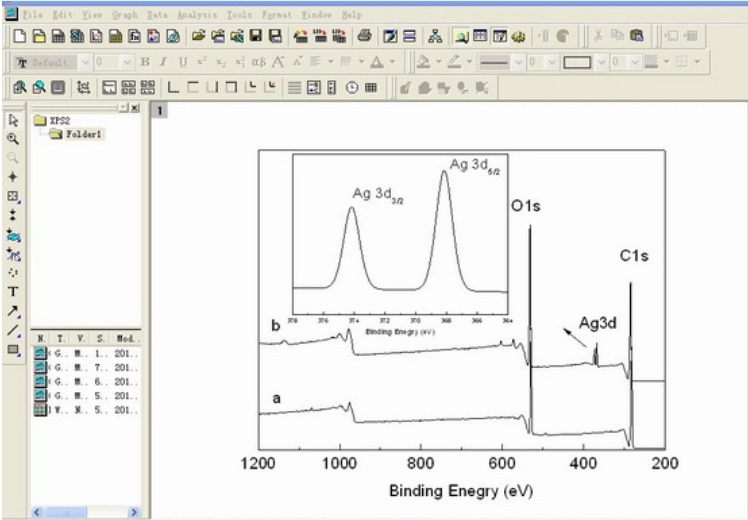
Task: Click the layer 1 indicator button
Action: 159,111
